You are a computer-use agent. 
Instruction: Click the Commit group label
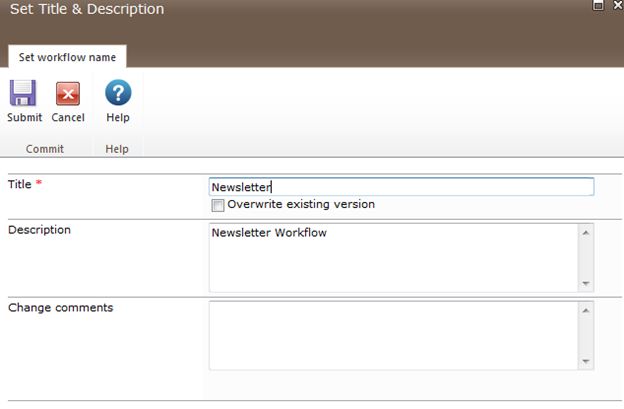pos(45,149)
